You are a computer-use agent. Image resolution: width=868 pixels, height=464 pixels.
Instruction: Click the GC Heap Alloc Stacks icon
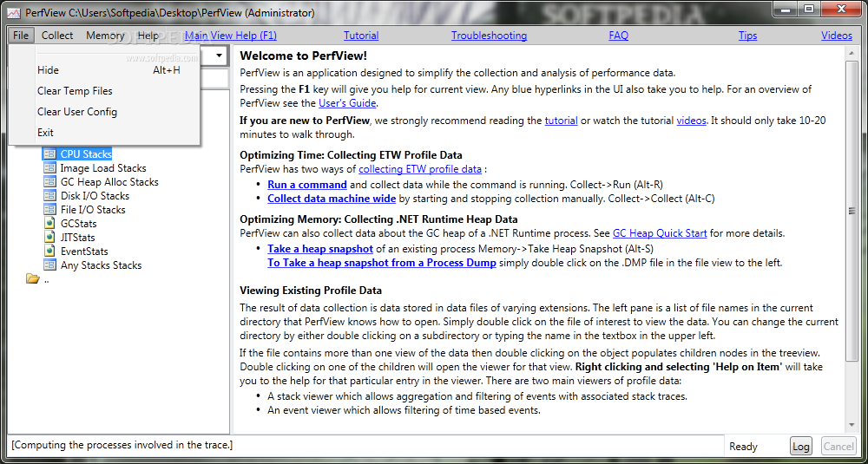(x=49, y=182)
